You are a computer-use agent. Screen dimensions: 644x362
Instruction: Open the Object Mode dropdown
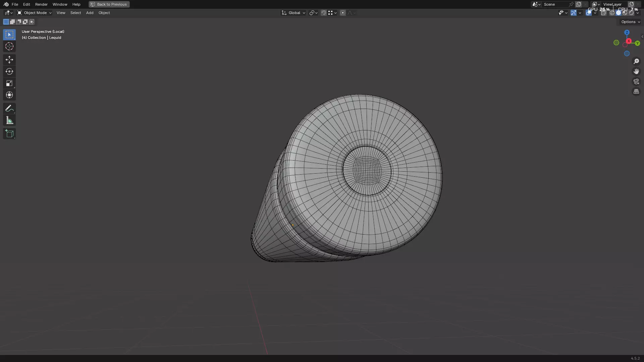[x=35, y=13]
